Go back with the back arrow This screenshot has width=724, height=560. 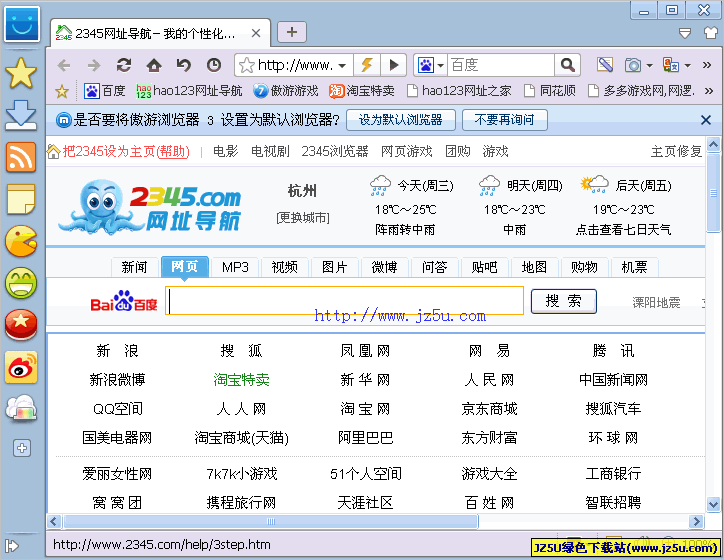64,65
